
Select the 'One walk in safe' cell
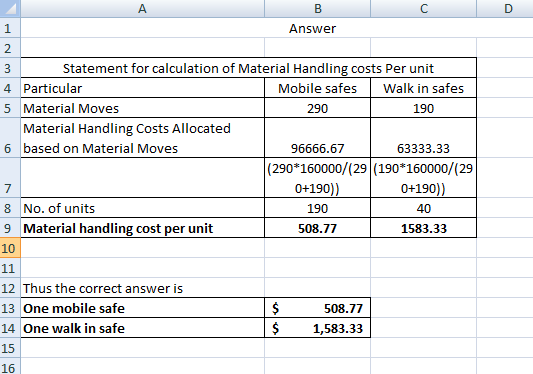[142, 328]
